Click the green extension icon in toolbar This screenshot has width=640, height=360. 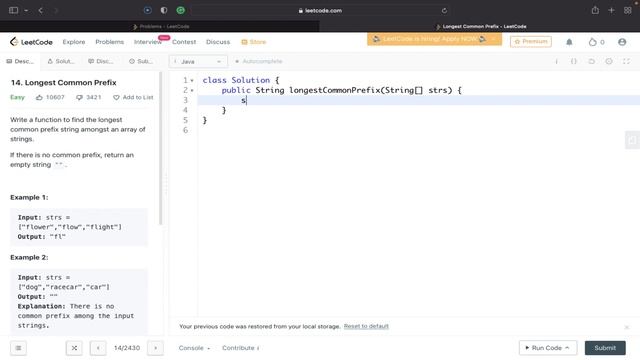[180, 10]
